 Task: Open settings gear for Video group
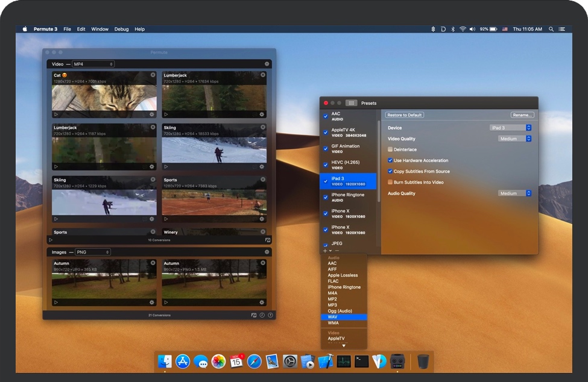[267, 64]
